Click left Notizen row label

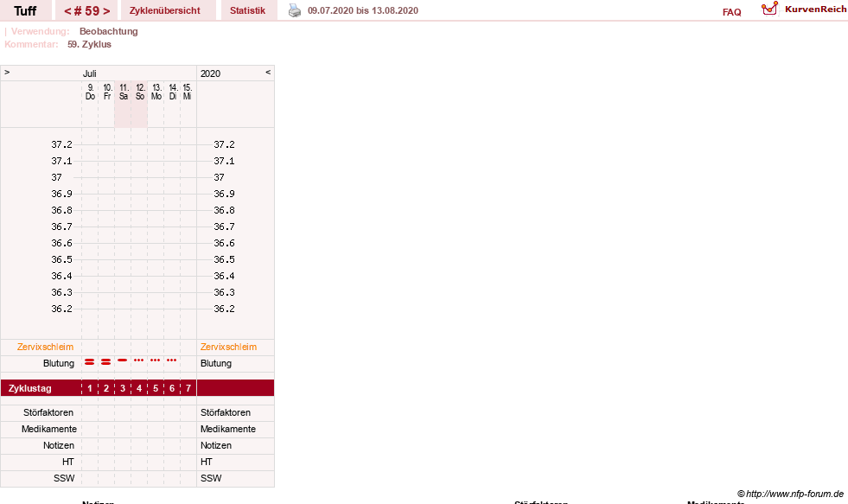pos(59,445)
